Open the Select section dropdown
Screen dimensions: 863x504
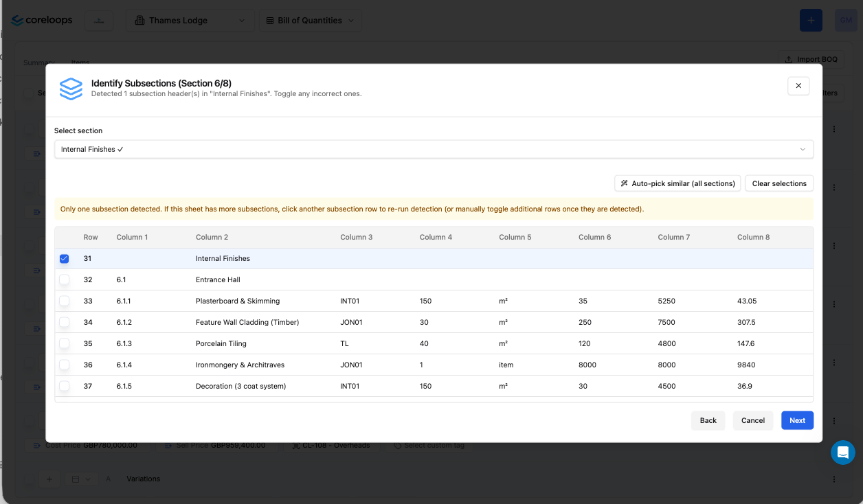(434, 150)
